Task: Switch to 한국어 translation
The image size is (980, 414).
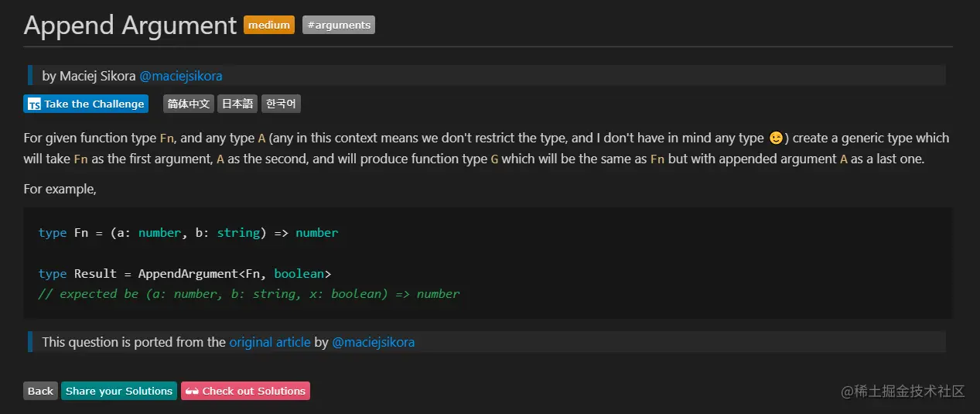Action: coord(281,104)
